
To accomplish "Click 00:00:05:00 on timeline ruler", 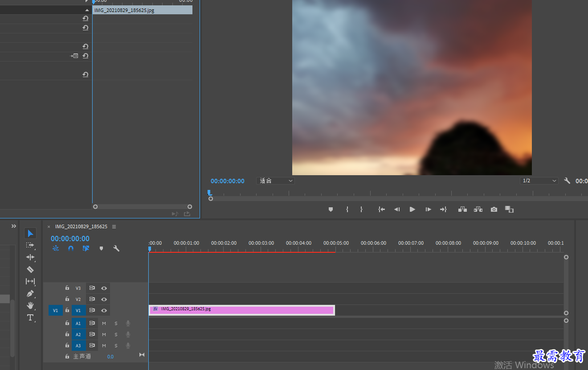I will tap(336, 243).
